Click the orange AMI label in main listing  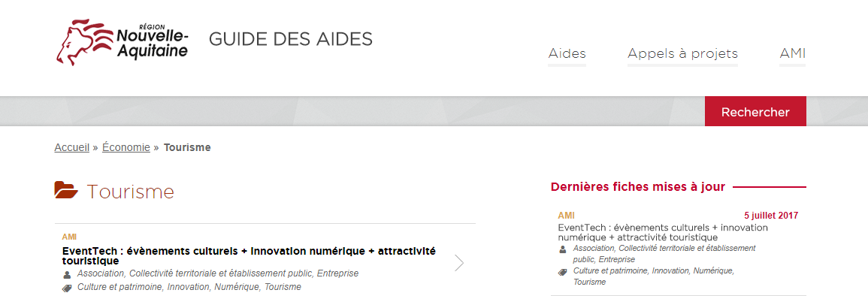pos(69,237)
